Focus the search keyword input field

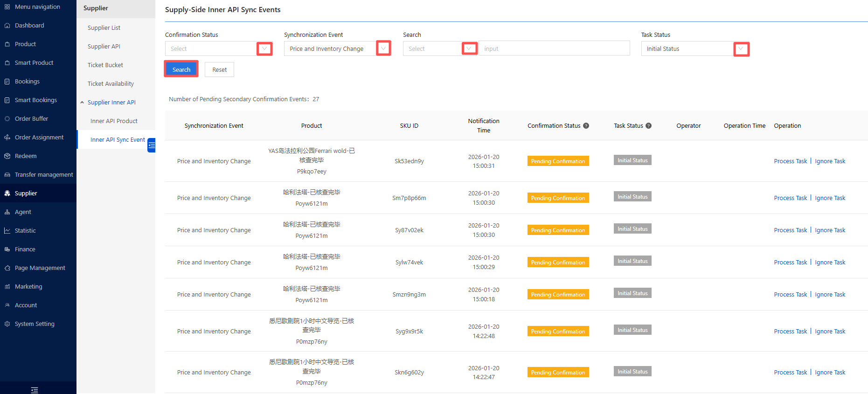point(554,49)
